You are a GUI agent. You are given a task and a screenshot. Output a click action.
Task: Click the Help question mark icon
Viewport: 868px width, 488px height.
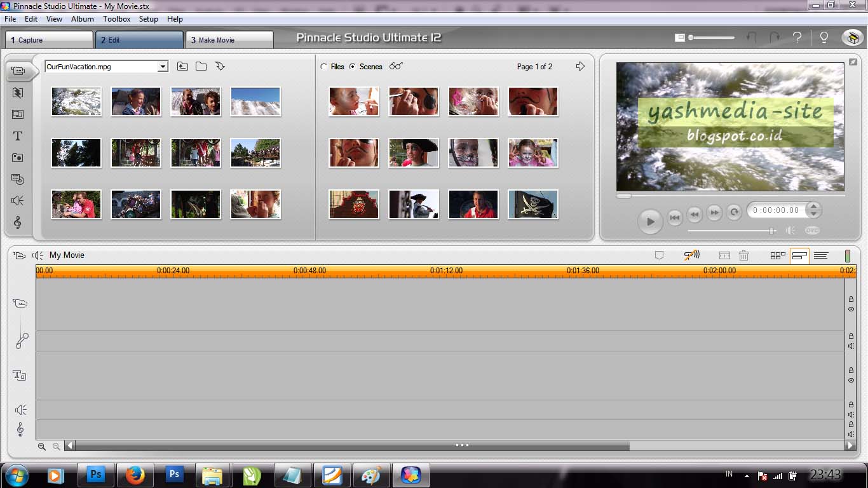click(797, 38)
